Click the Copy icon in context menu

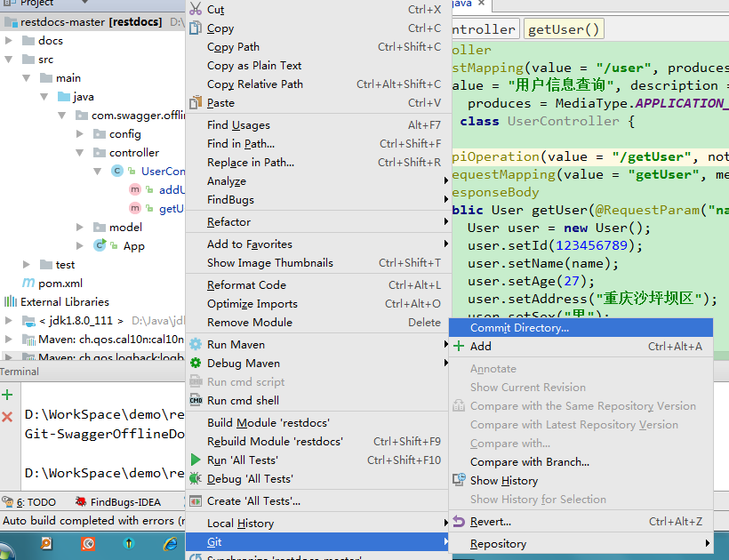196,28
